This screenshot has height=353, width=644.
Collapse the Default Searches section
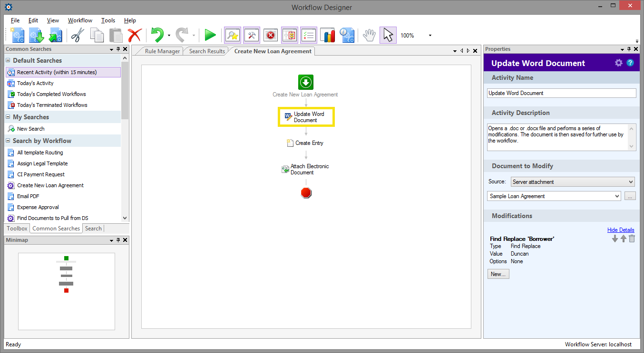[x=8, y=60]
